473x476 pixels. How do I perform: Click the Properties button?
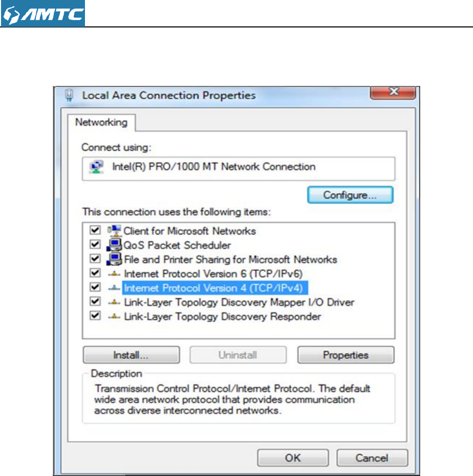pos(346,355)
